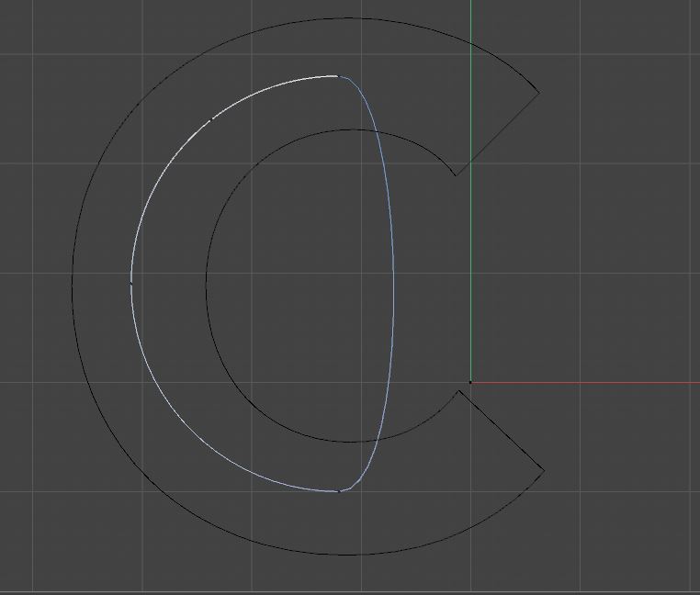Click the red X axis line
The height and width of the screenshot is (595, 700).
pos(585,383)
